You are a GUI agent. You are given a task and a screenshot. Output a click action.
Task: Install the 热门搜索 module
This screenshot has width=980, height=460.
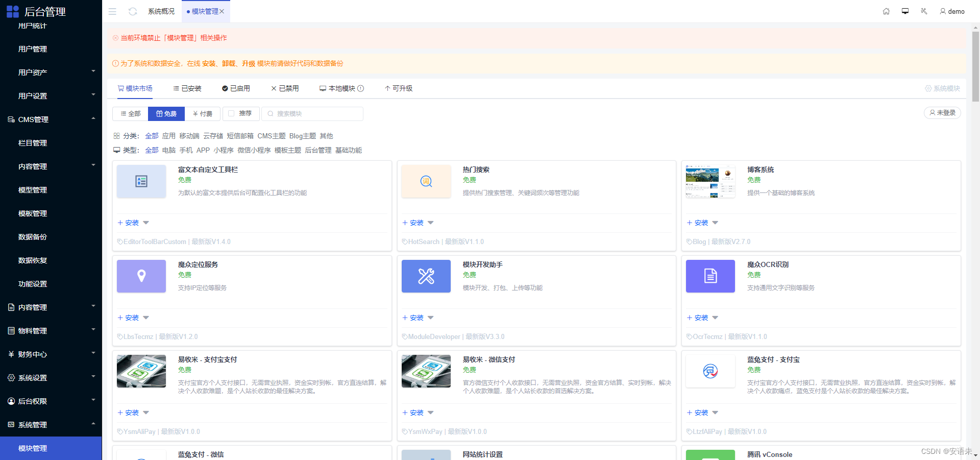(414, 223)
